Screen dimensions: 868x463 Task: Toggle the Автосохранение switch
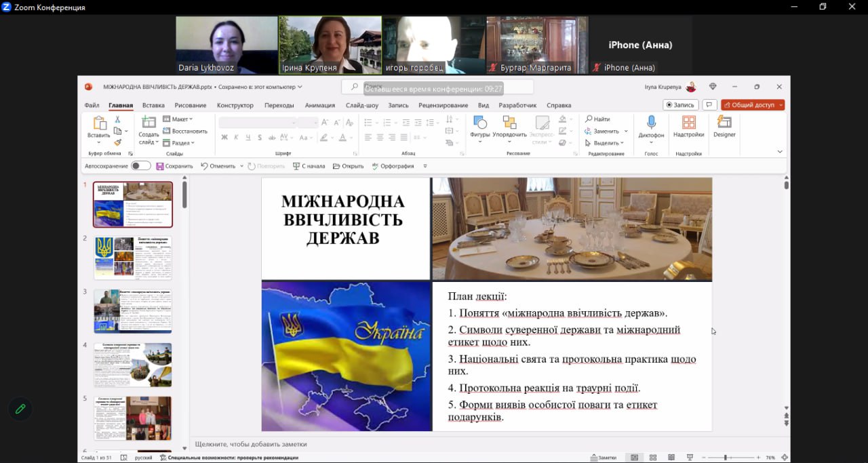[x=141, y=166]
